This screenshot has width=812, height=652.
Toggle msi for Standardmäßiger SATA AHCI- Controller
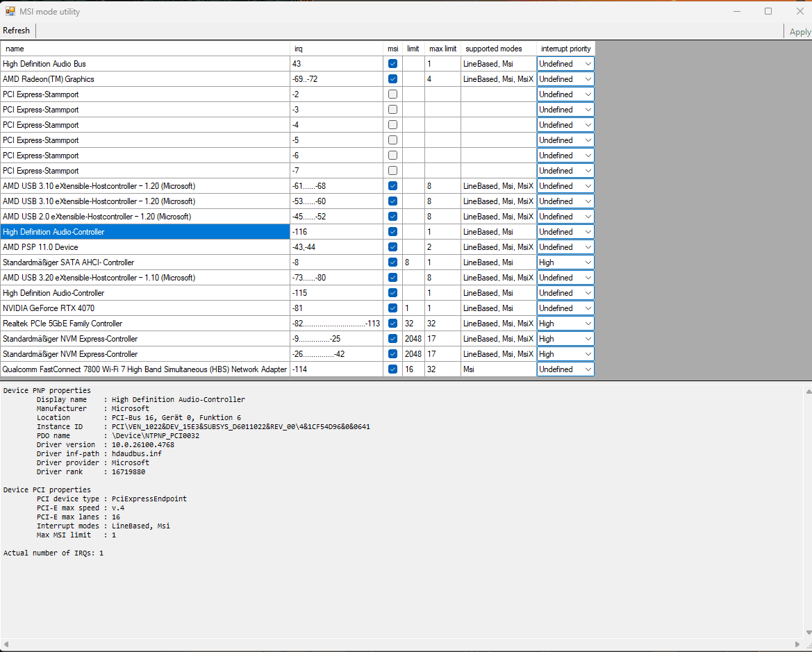click(x=392, y=262)
